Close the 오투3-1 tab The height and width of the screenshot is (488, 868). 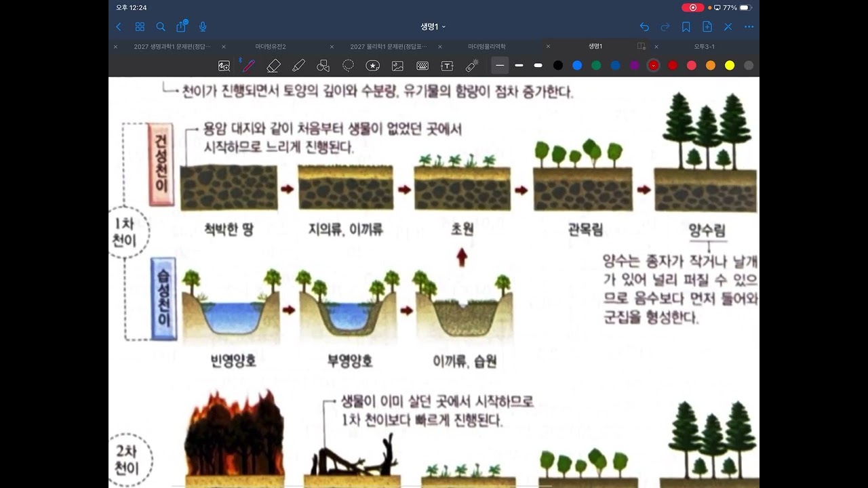(656, 47)
